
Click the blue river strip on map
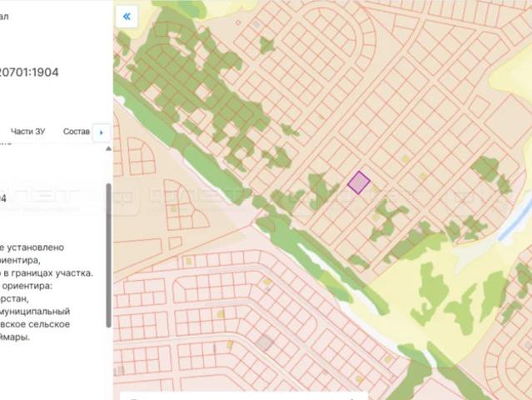pyautogui.click(x=515, y=219)
